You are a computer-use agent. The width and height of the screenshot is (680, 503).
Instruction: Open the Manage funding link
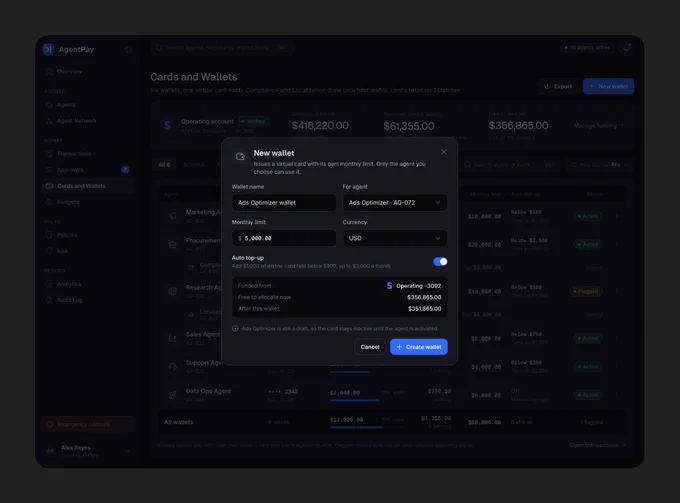(x=598, y=126)
